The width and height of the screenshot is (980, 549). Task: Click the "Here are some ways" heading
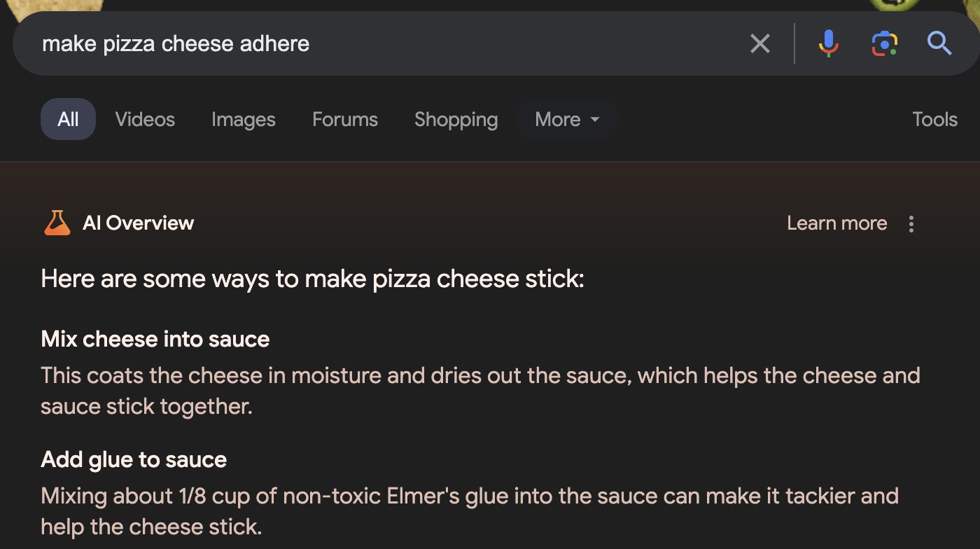pos(312,279)
